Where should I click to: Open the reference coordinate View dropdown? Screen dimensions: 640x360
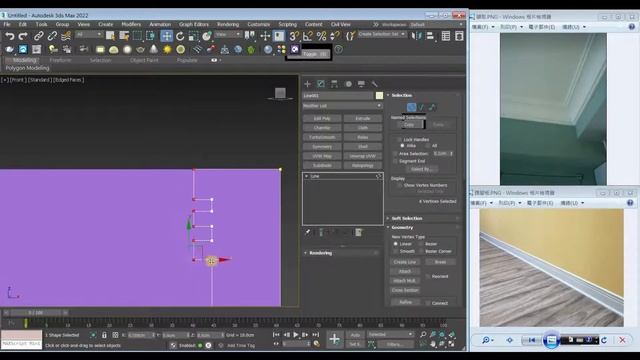click(228, 35)
